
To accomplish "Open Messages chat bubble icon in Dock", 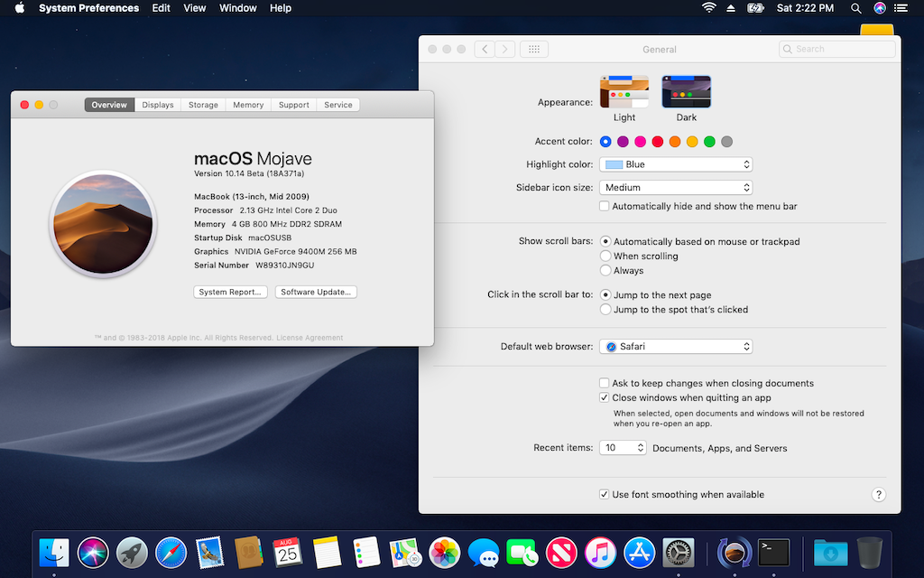I will 484,554.
